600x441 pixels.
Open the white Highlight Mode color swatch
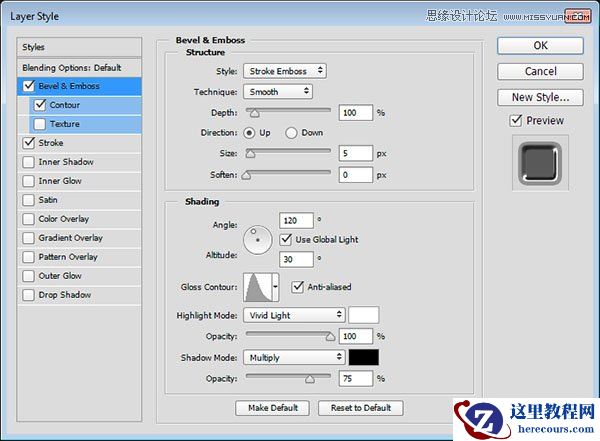(364, 315)
